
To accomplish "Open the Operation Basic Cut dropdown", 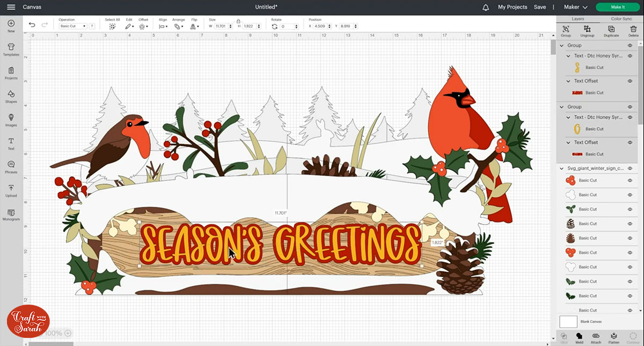I will (72, 26).
